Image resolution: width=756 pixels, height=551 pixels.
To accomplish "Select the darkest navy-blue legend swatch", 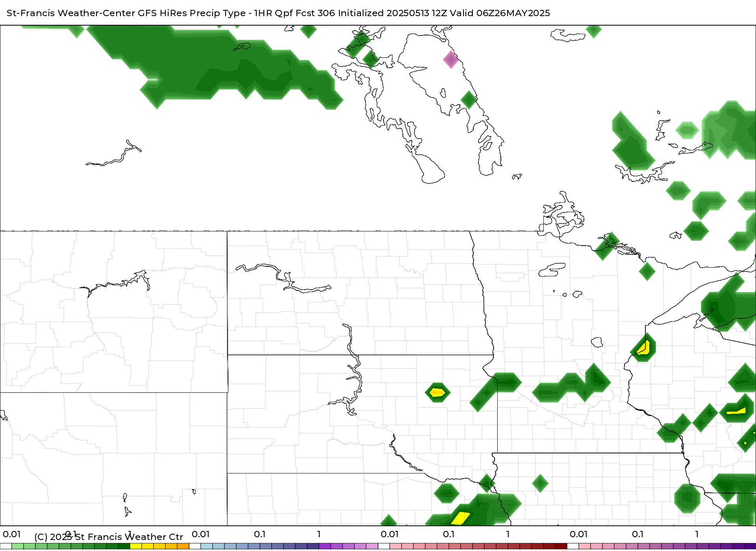I will point(313,546).
